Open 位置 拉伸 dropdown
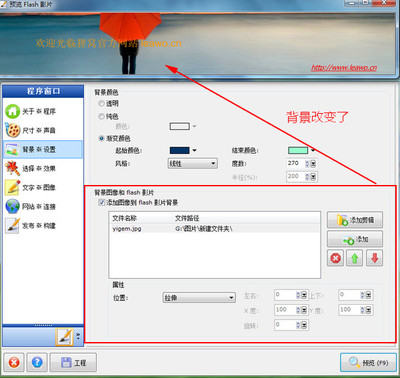Image resolution: width=400 pixels, height=378 pixels. tap(199, 298)
